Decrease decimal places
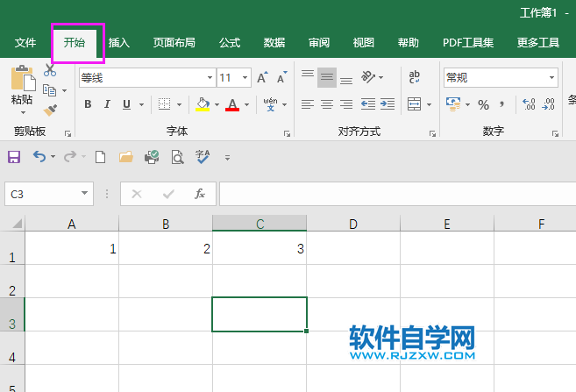Viewport: 576px width, 392px height. pyautogui.click(x=548, y=104)
